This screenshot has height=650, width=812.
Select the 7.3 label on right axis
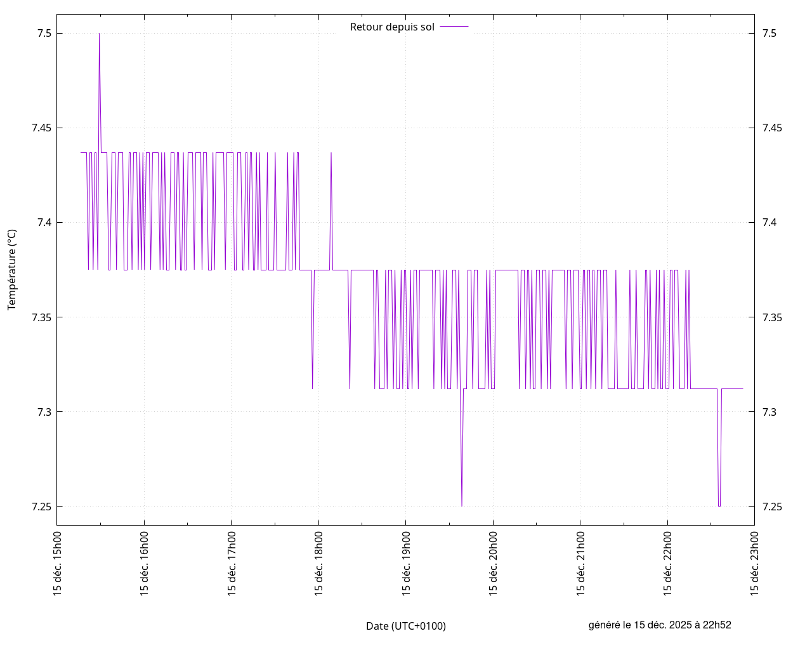(x=769, y=412)
